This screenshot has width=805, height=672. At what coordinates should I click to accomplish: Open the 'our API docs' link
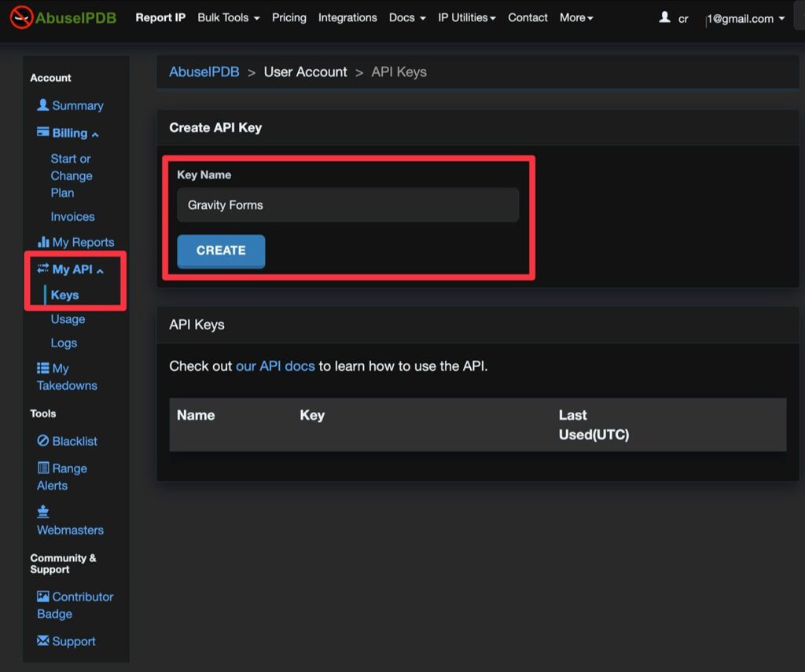coord(275,366)
